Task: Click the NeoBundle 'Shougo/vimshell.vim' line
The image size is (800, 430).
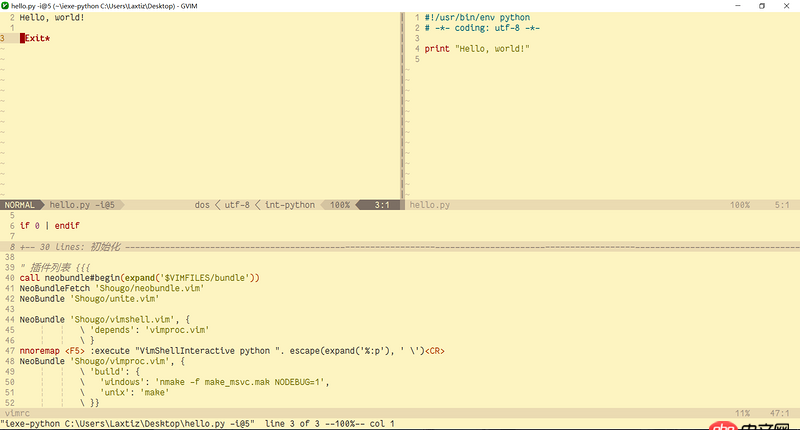Action: coord(105,320)
